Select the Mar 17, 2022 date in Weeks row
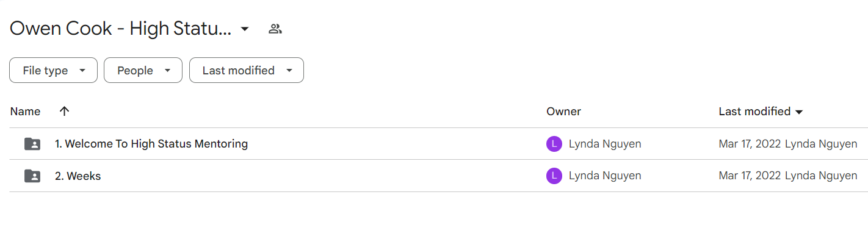 coord(750,176)
